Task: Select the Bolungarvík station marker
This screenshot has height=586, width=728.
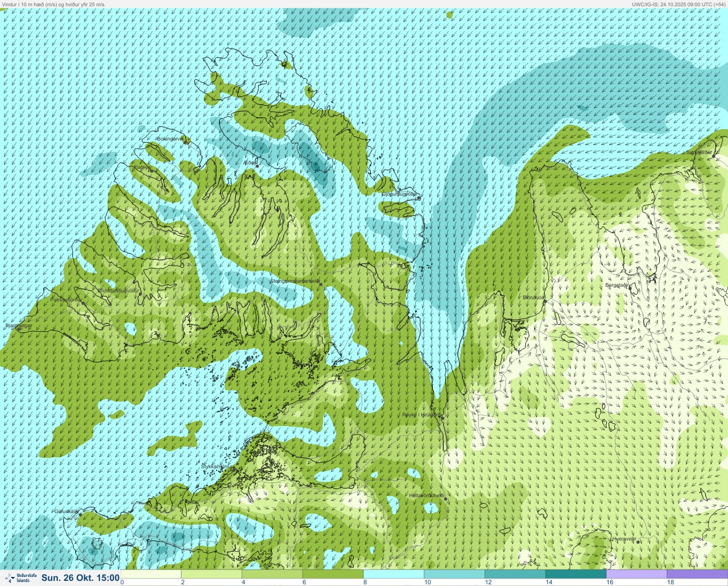Action: tap(185, 142)
